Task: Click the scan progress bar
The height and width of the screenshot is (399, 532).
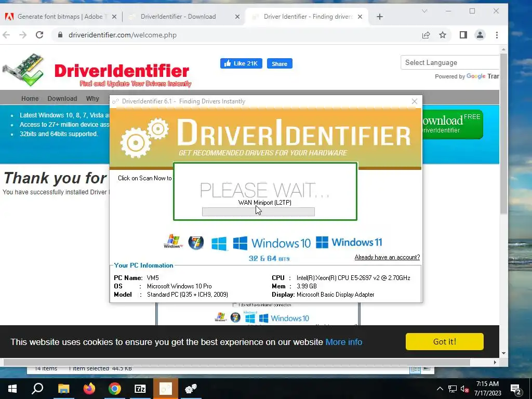Action: click(258, 212)
